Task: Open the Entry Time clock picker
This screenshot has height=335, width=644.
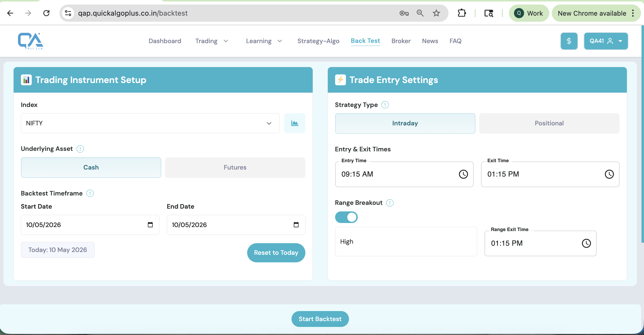Action: (x=463, y=174)
